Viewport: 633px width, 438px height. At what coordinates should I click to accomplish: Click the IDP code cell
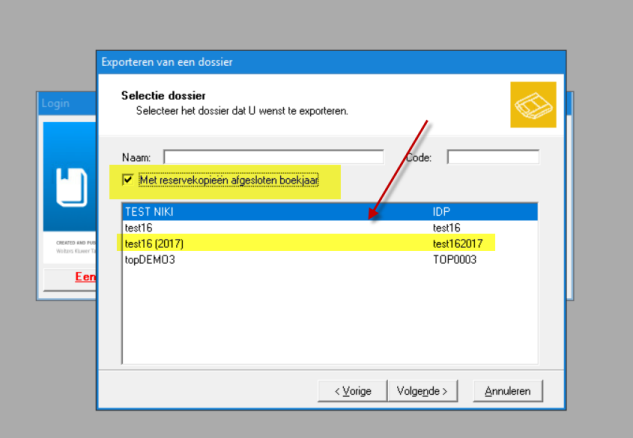(442, 212)
